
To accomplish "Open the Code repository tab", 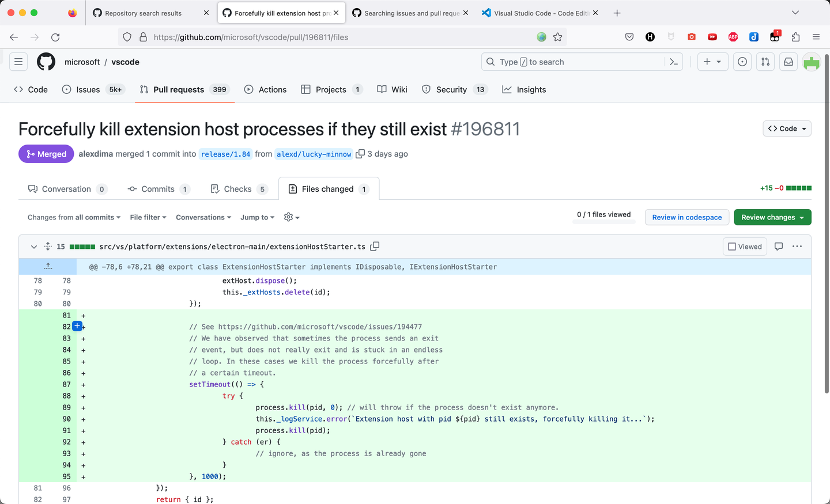I will (31, 89).
